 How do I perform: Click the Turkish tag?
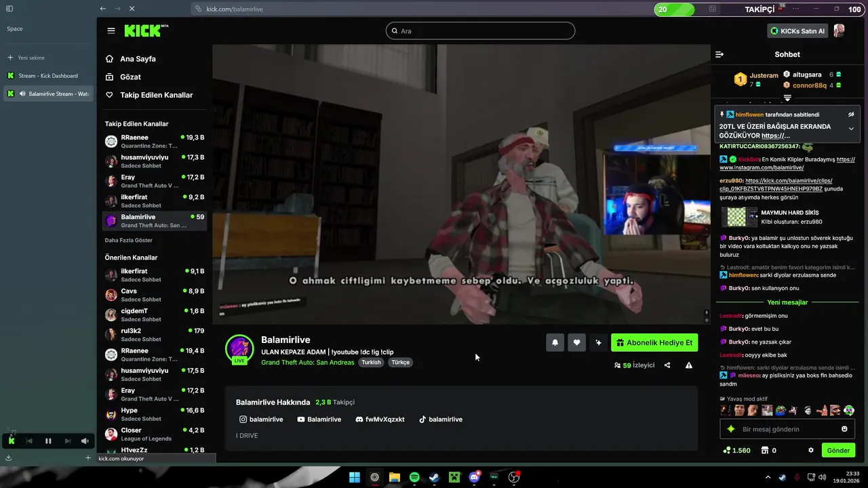click(371, 363)
